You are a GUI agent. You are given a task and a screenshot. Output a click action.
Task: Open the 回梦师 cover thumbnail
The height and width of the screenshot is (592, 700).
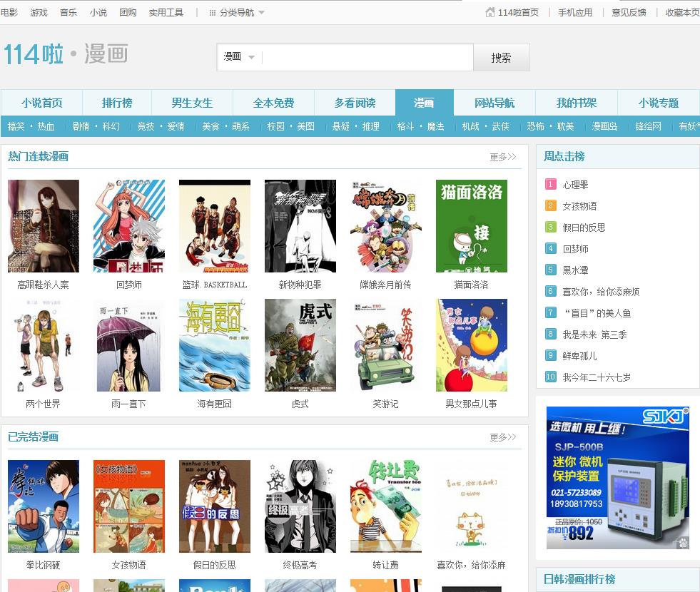129,225
